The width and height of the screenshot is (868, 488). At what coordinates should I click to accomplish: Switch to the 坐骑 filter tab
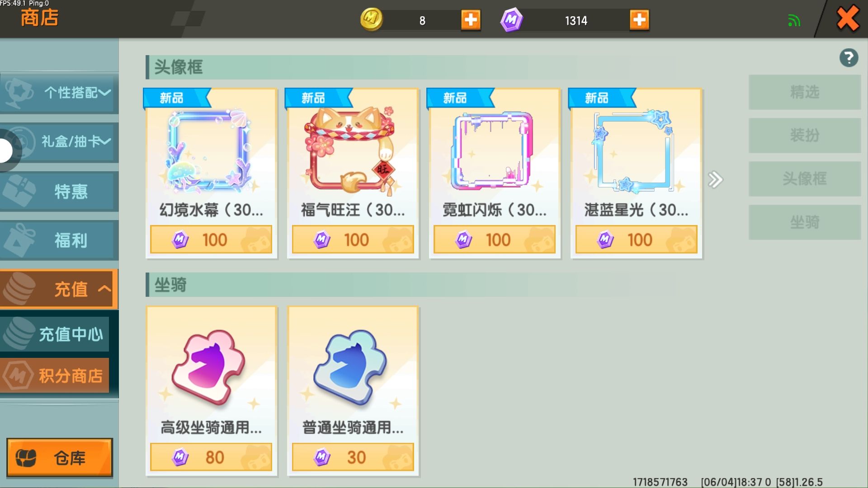[805, 222]
